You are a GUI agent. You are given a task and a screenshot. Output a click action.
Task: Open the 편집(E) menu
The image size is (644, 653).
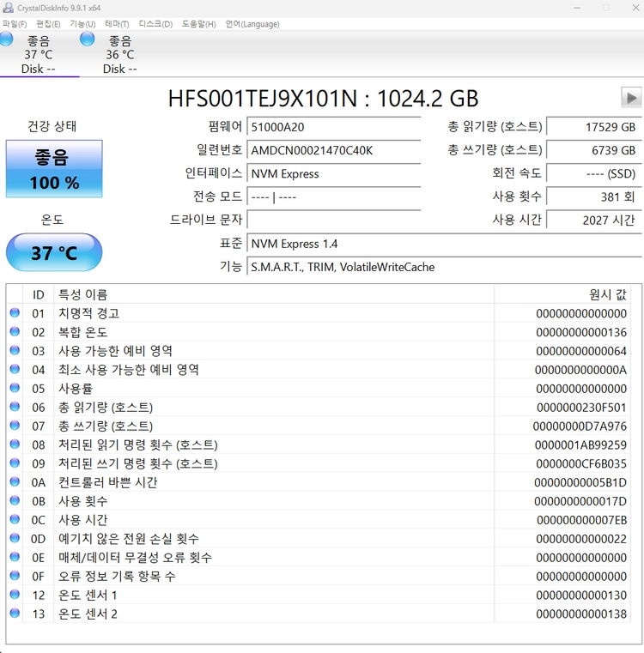point(48,24)
